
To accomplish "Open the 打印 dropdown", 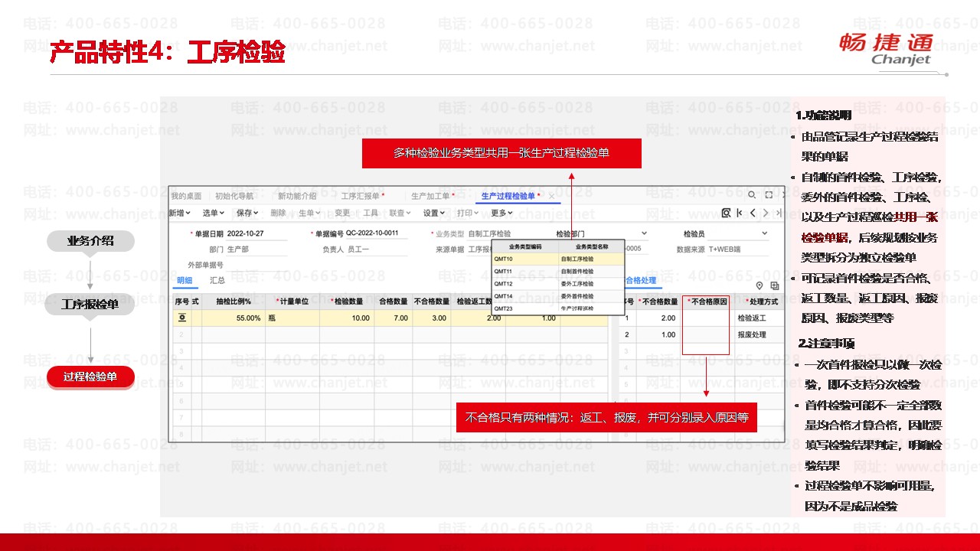I will 469,213.
